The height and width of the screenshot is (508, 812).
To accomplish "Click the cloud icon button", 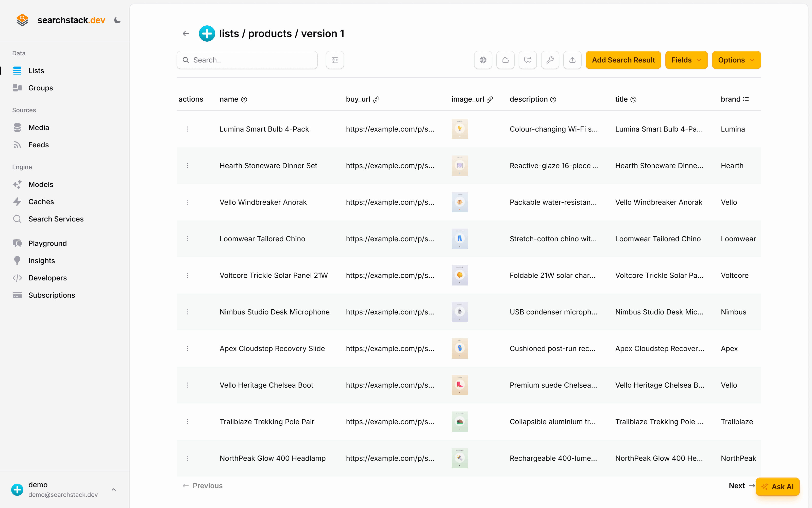I will point(505,60).
